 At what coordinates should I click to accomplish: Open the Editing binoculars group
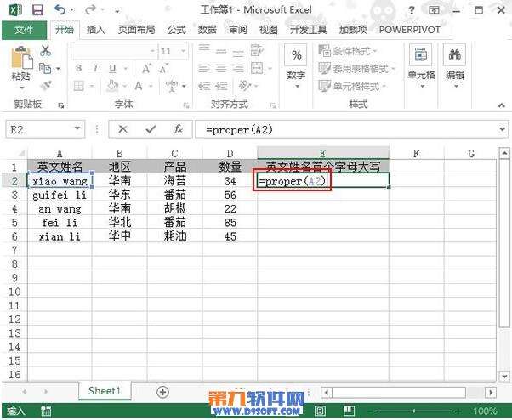455,66
